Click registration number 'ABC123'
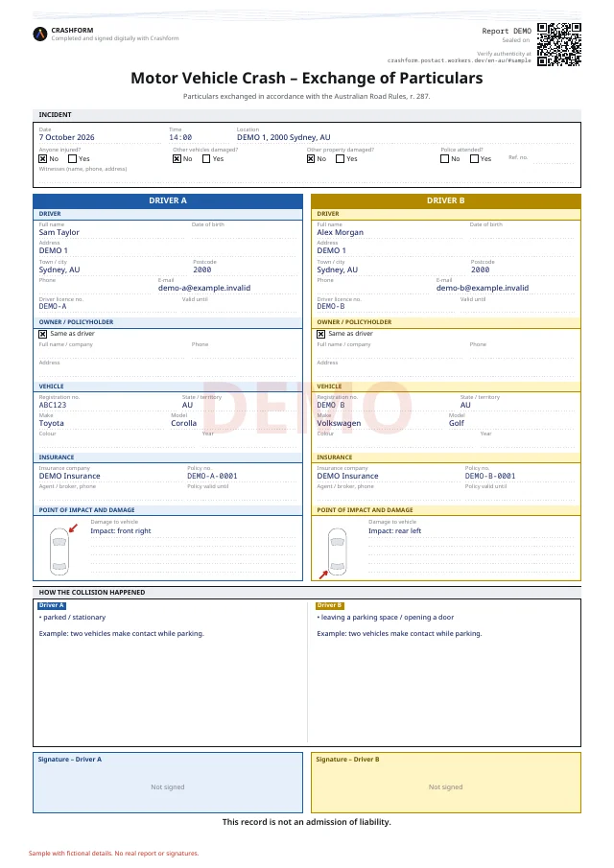Screen dimensions: 614x868 click(53, 405)
